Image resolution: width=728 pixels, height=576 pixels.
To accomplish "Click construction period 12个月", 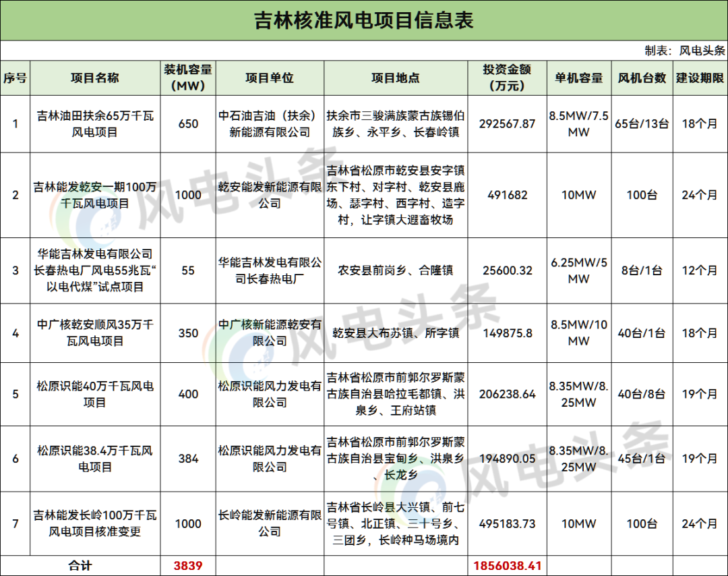I will point(700,270).
